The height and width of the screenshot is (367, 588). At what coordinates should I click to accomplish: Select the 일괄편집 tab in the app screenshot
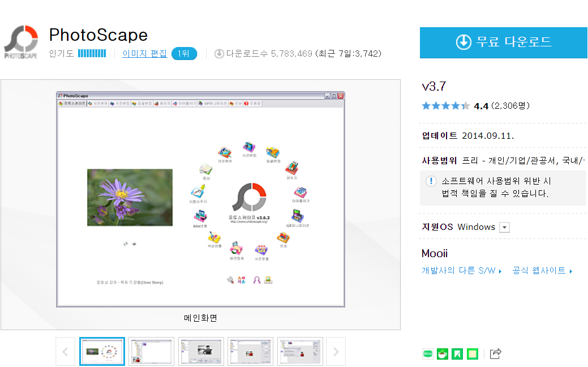click(141, 103)
